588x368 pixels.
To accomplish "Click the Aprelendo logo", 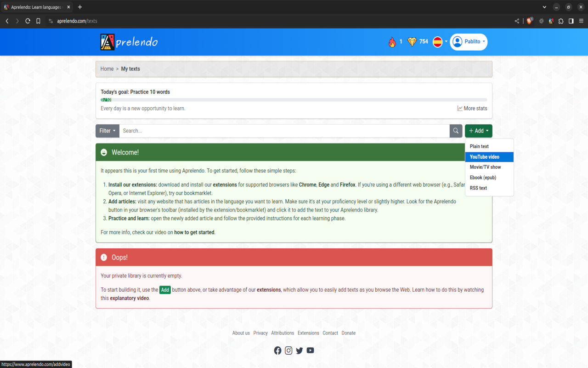I will click(x=129, y=42).
